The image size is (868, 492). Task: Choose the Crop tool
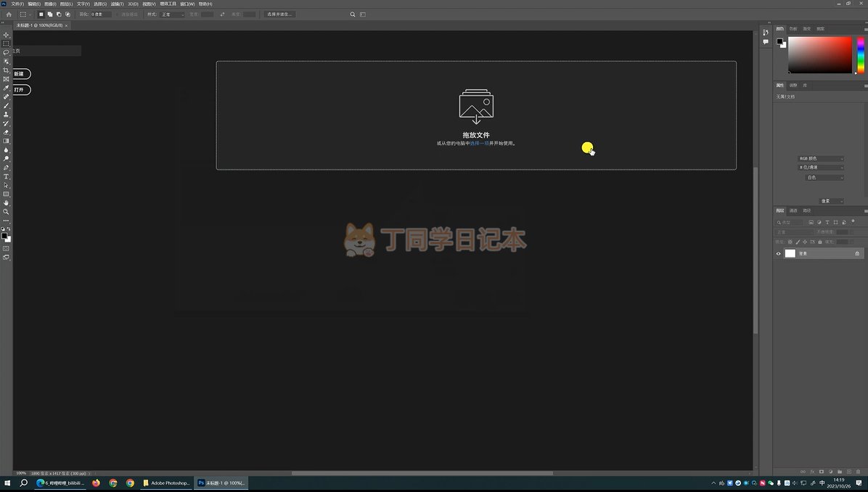coord(7,70)
